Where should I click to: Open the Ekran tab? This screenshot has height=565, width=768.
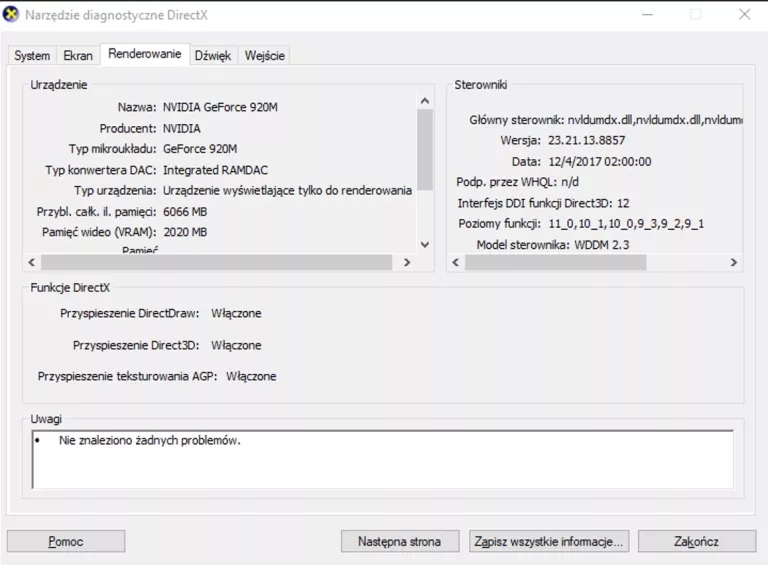coord(78,55)
